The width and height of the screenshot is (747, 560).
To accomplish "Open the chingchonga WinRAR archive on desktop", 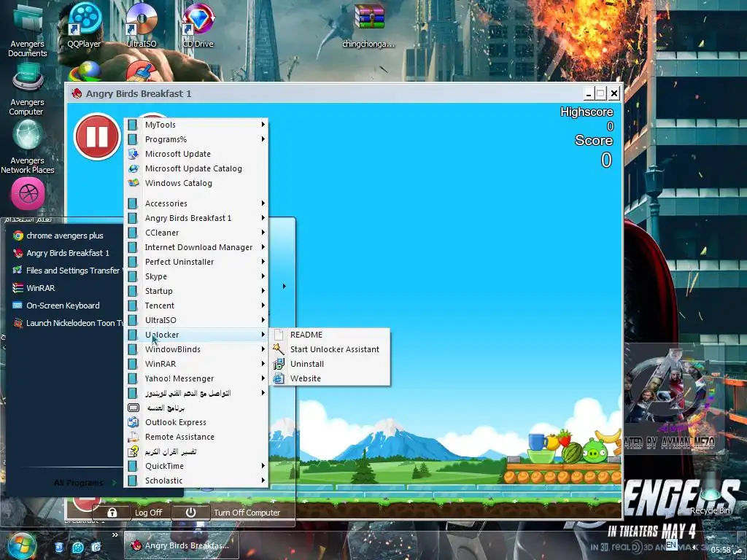I will [x=368, y=26].
